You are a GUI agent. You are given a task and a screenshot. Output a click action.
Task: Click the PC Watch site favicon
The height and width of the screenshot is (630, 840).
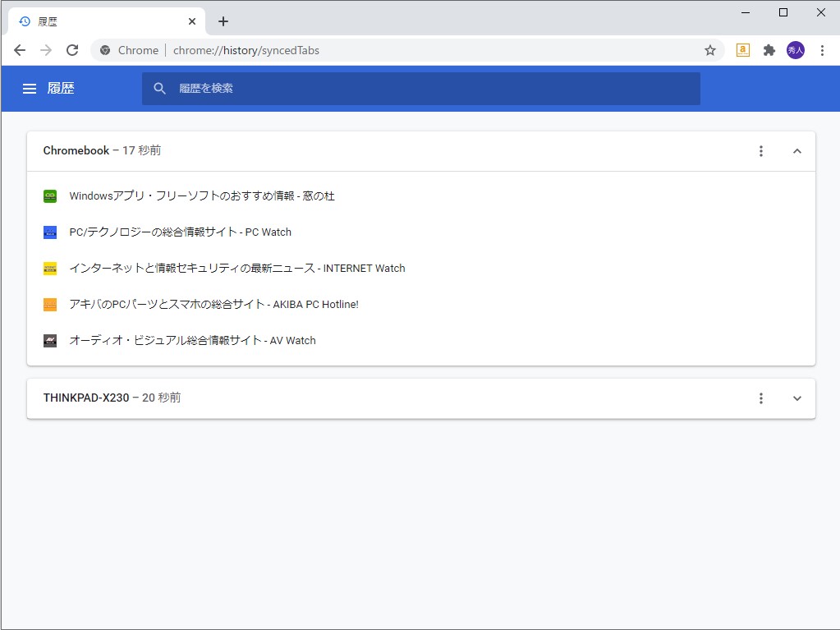pyautogui.click(x=50, y=232)
